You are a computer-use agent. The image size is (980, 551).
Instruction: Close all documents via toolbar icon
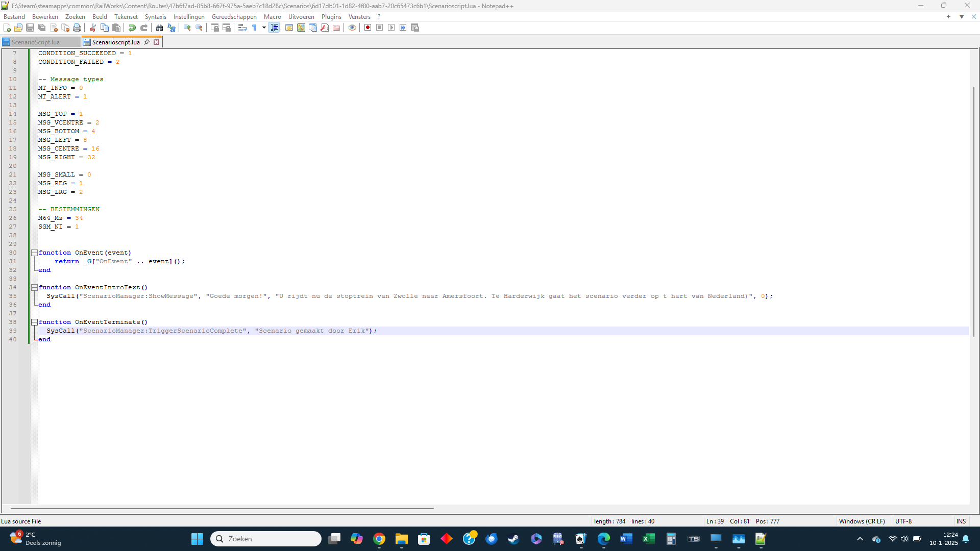tap(65, 28)
